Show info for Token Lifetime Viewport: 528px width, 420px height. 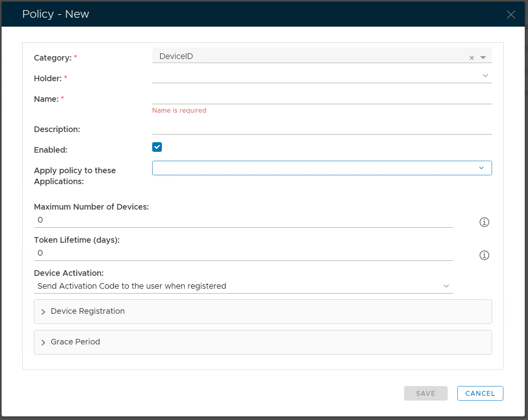(484, 255)
